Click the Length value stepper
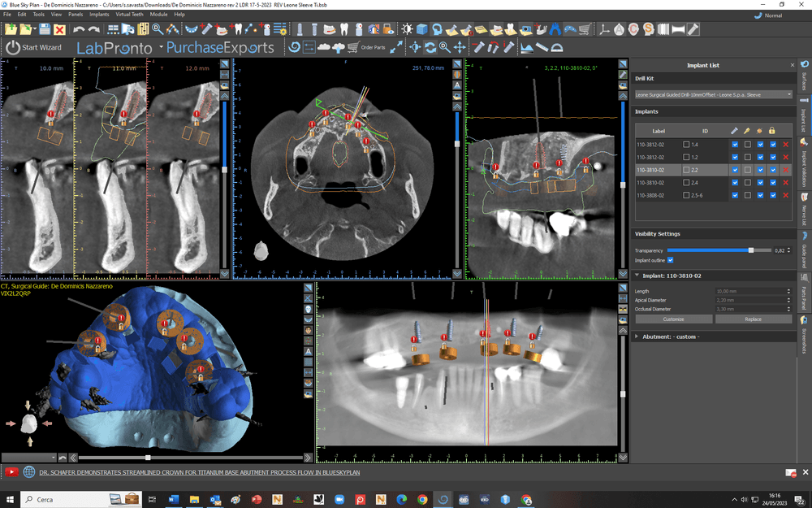 pos(788,291)
